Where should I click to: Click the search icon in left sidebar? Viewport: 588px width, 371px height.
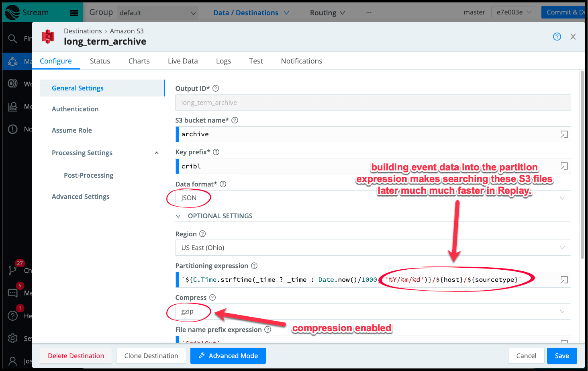click(13, 39)
